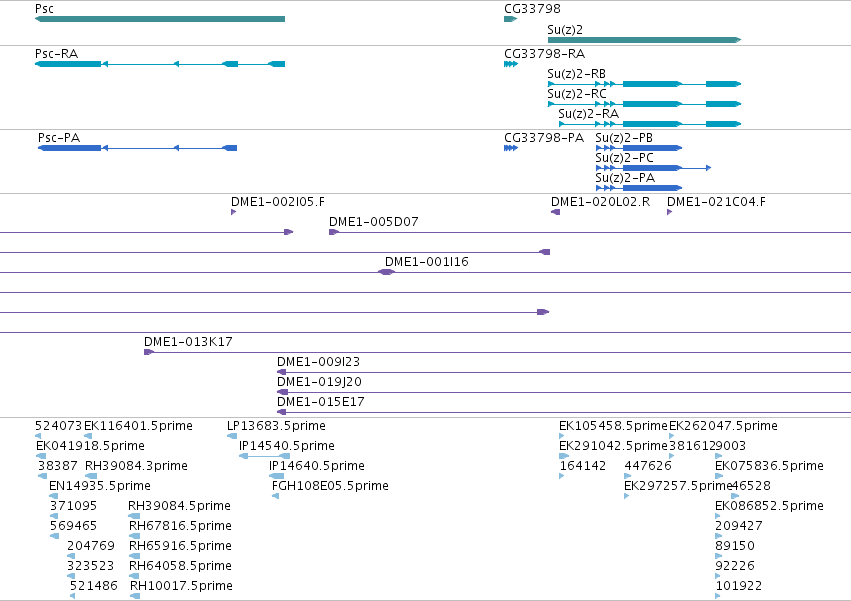The image size is (851, 601).
Task: Click the RH65916.5prime EST label
Action: [x=180, y=546]
